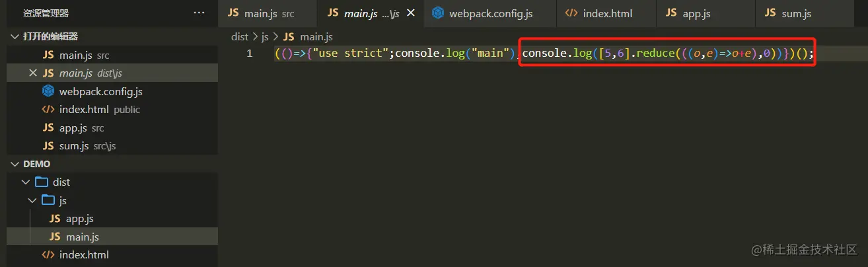Switch to the sum.js tab

pos(804,13)
